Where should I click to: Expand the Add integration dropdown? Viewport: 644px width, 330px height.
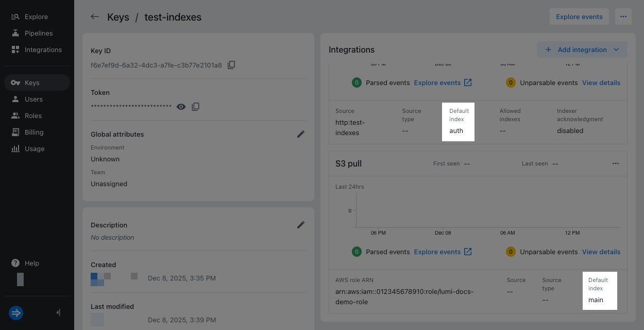(616, 49)
